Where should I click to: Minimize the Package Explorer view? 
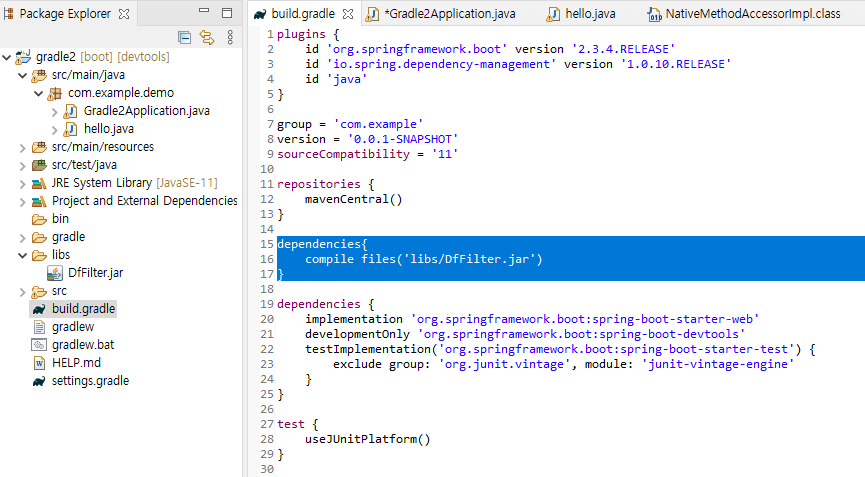click(x=204, y=10)
